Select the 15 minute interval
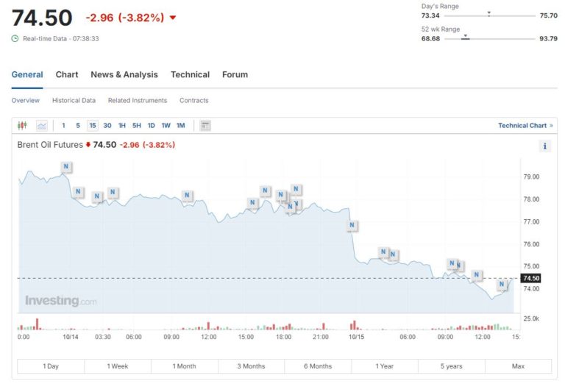 click(93, 126)
